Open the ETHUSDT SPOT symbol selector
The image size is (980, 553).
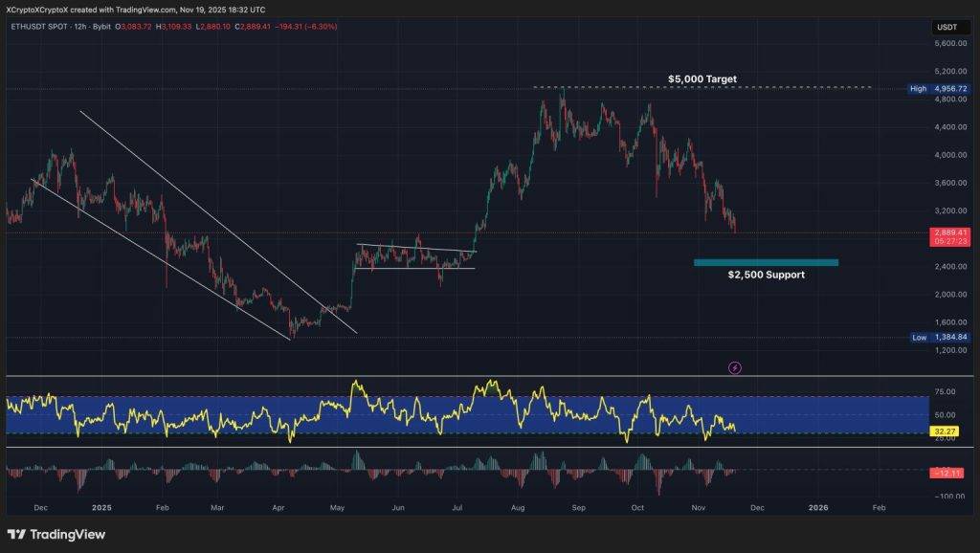(38, 28)
